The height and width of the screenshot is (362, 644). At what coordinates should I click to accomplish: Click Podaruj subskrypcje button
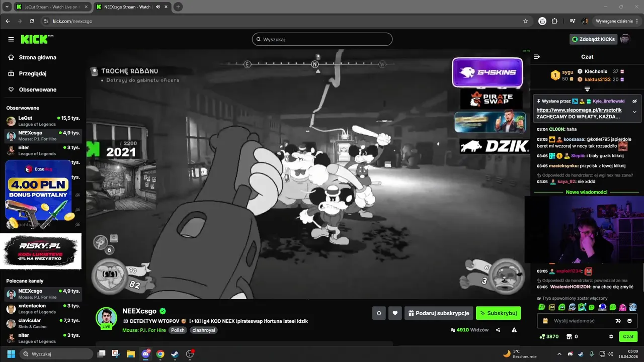click(x=439, y=313)
